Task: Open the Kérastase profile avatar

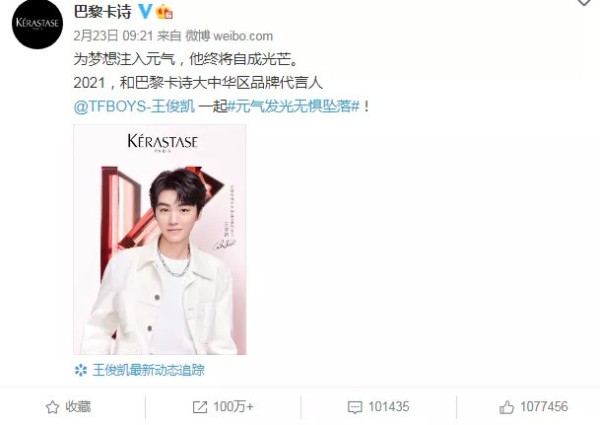Action: [x=38, y=24]
